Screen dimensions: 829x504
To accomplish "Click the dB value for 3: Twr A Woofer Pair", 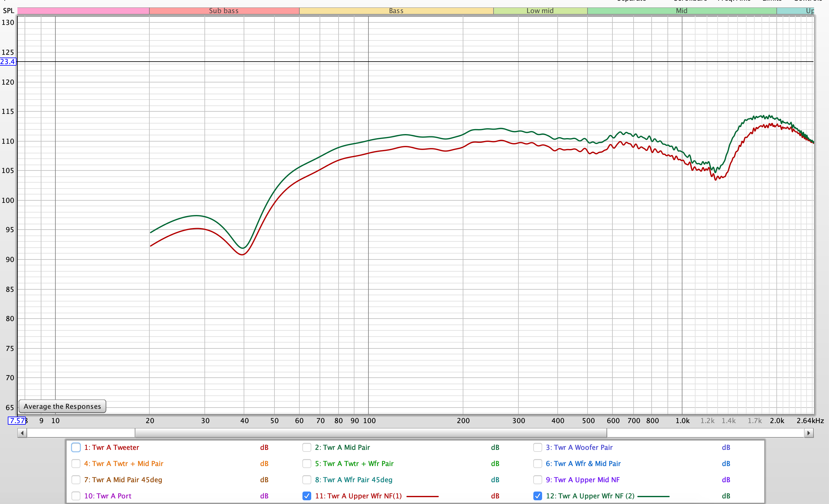I will click(726, 447).
